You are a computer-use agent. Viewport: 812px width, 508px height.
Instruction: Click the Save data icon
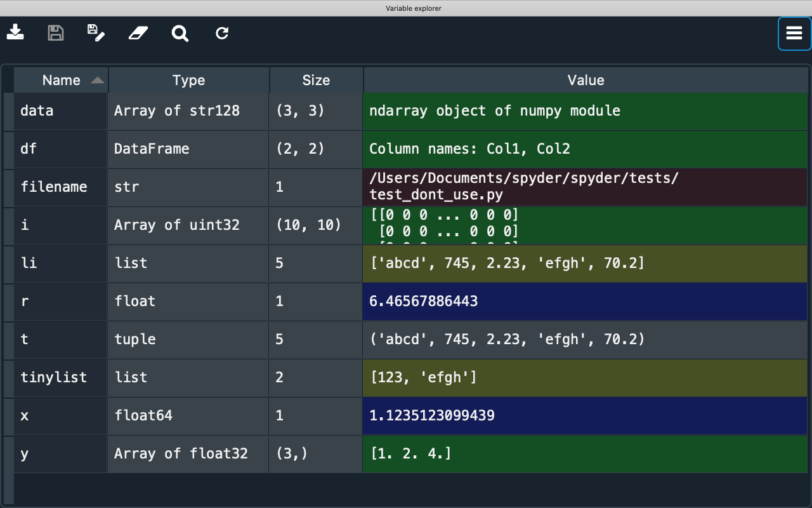click(x=56, y=32)
